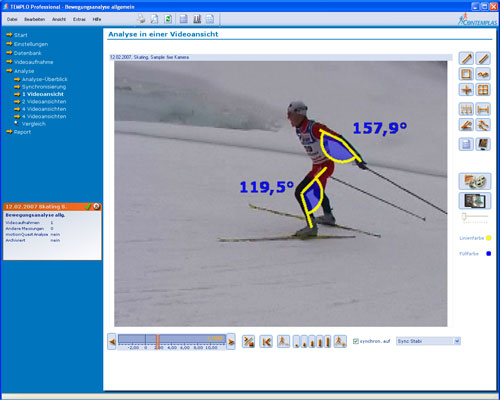
Task: Select the rectangle drawing tool
Action: 466,74
